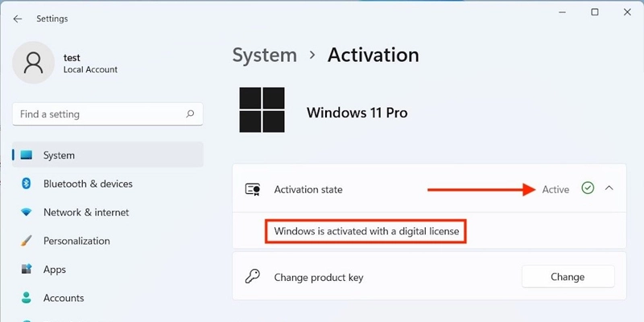Click the product key icon
Viewport: 644px width, 322px height.
point(252,277)
